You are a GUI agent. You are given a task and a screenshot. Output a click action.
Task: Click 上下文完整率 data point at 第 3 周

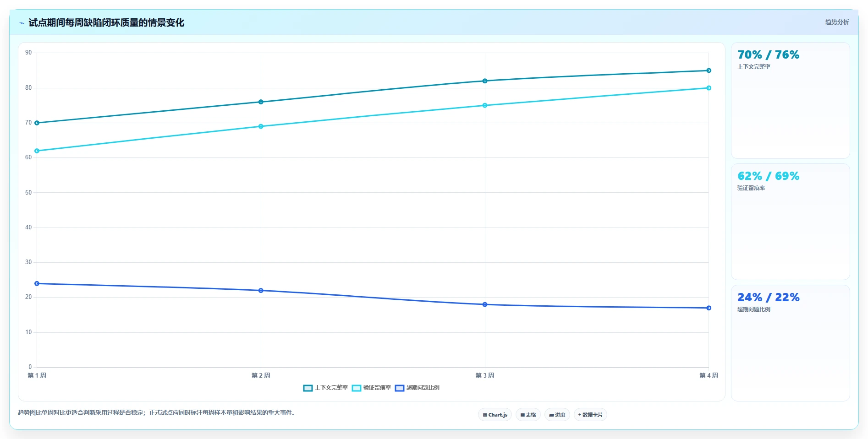(x=485, y=81)
